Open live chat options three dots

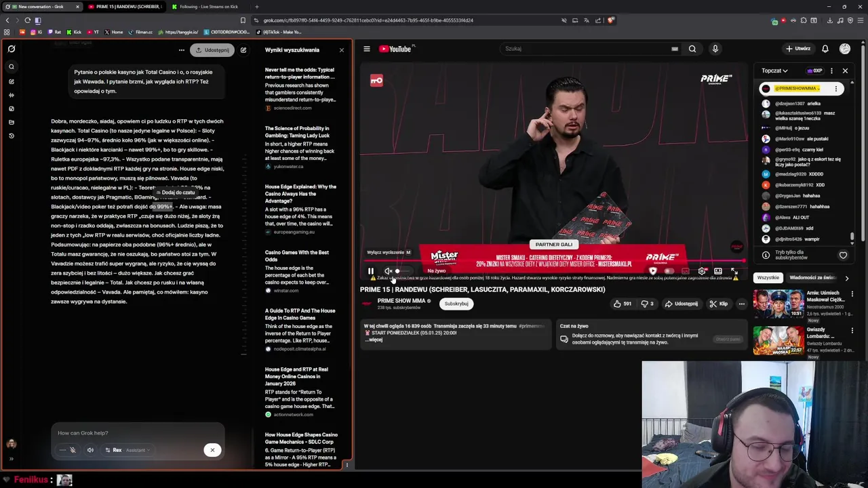(x=831, y=70)
